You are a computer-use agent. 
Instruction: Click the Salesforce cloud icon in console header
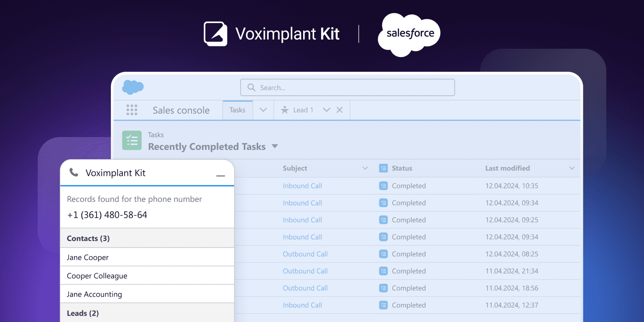point(133,87)
